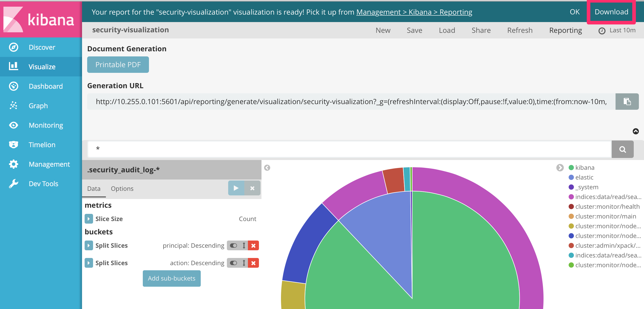Screen dimensions: 644x309
Task: Apply visualization changes with play button
Action: pos(236,188)
